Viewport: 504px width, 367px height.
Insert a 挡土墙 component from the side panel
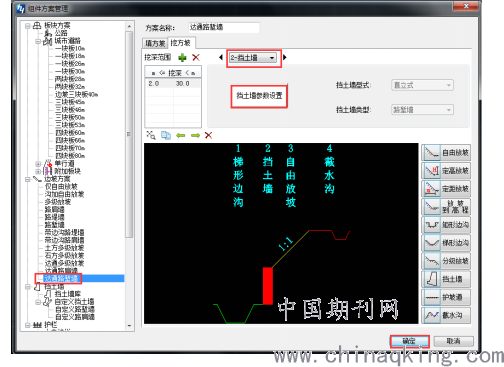(x=446, y=279)
